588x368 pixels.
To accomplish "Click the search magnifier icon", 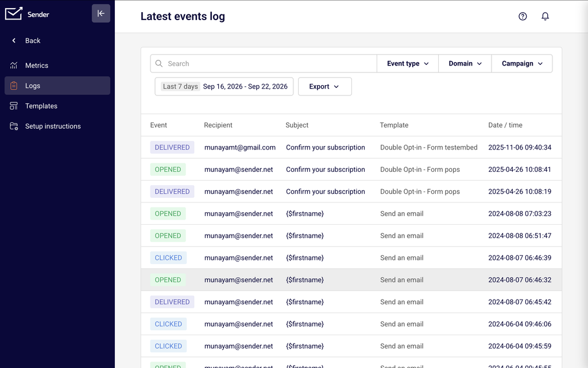I will [x=159, y=63].
